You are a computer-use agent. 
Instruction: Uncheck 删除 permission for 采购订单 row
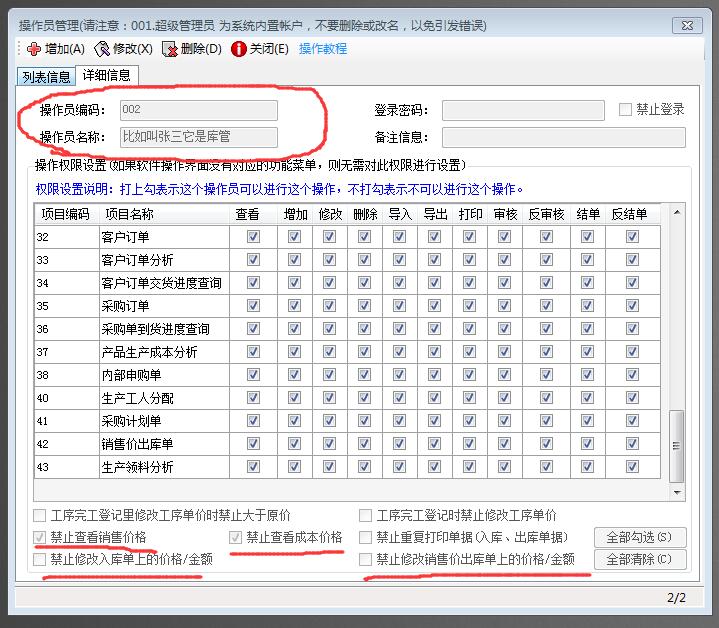pos(365,306)
